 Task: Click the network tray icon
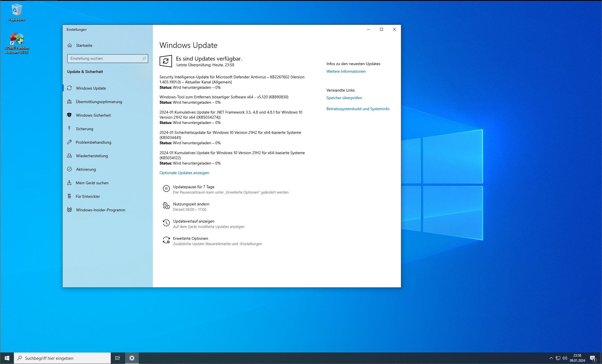coord(558,358)
